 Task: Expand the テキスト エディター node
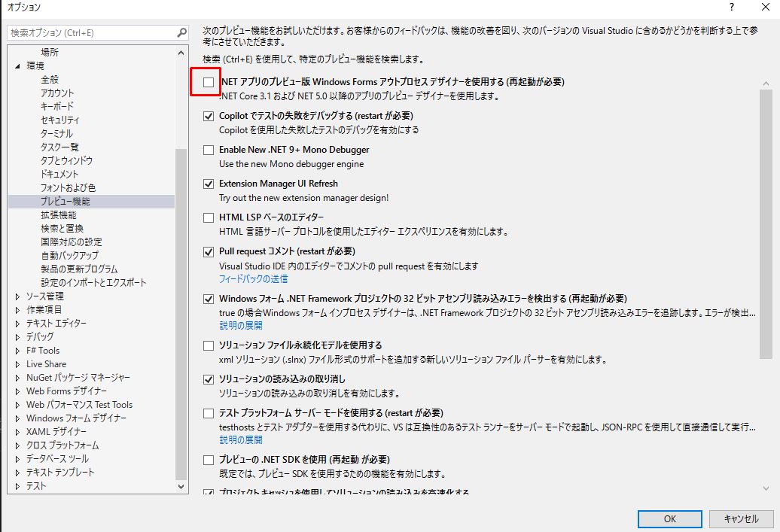tap(18, 324)
